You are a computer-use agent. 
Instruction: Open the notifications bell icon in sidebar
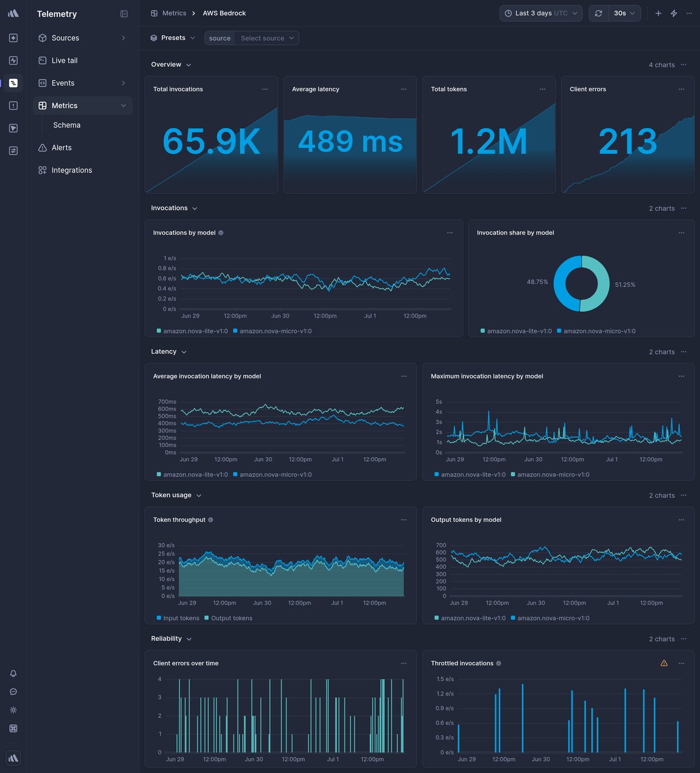(13, 673)
